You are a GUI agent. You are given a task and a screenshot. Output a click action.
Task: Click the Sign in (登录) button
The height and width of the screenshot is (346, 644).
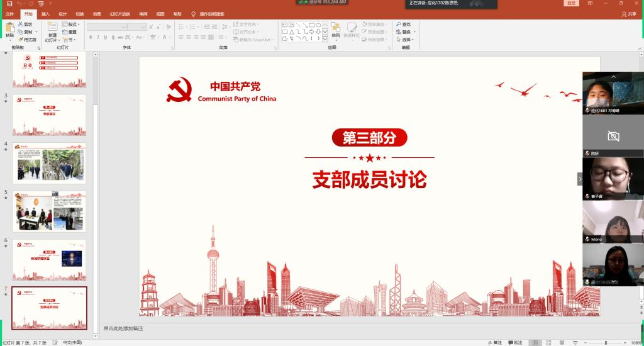[x=571, y=3]
